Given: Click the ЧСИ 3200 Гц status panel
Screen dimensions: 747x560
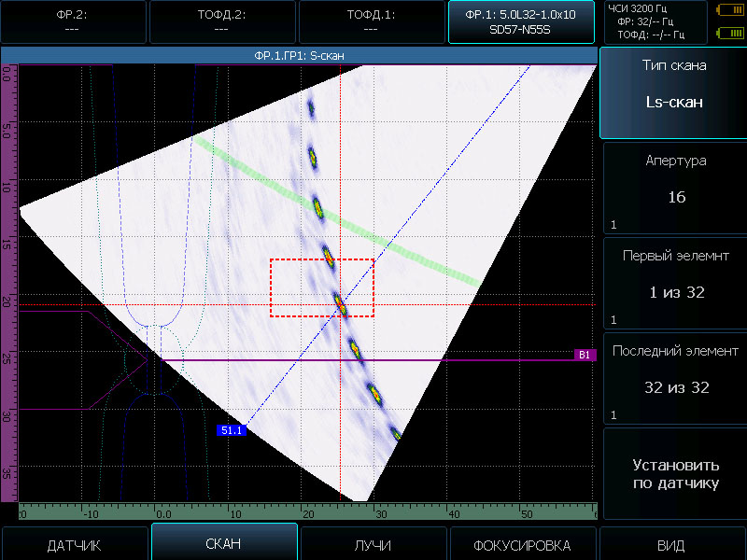Looking at the screenshot, I should coord(654,21).
